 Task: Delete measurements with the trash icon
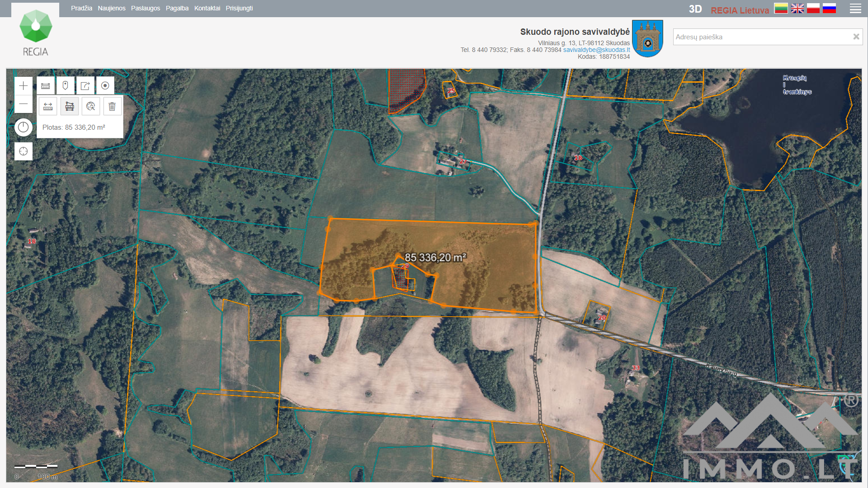click(x=112, y=106)
